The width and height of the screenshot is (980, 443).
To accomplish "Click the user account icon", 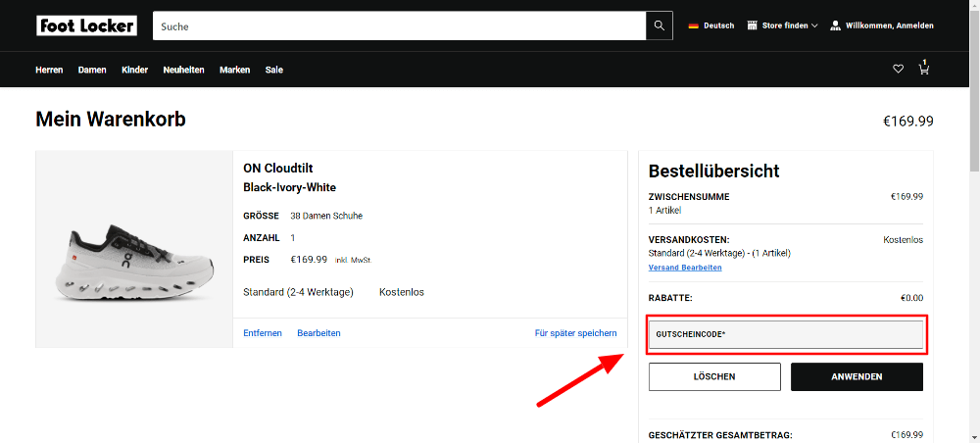I will [x=835, y=25].
